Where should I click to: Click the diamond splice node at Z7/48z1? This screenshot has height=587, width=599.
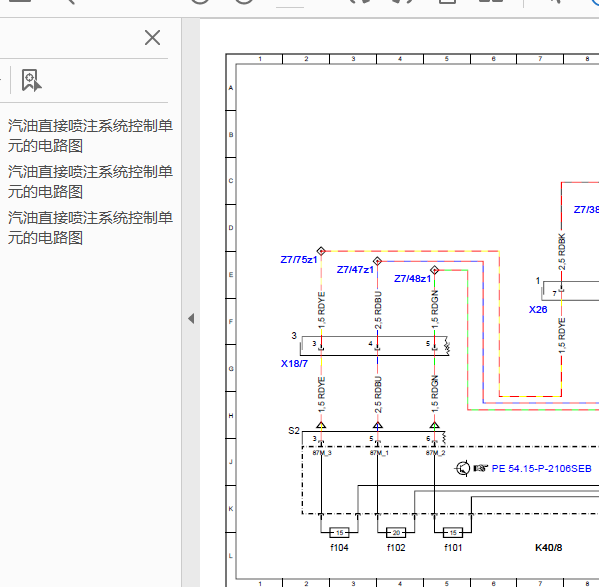434,270
